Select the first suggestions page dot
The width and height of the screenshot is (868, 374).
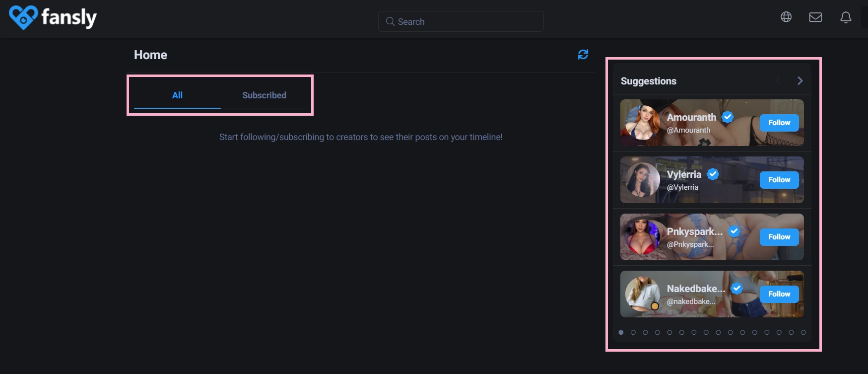[x=621, y=332]
